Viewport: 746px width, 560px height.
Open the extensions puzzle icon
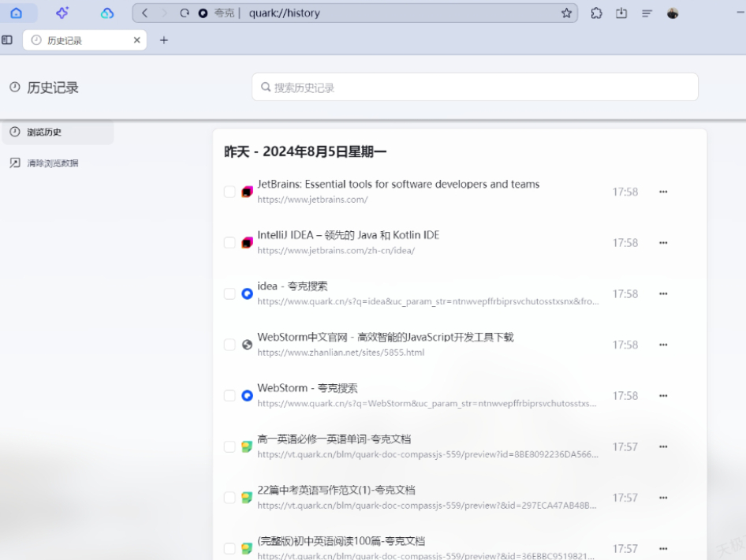coord(596,13)
